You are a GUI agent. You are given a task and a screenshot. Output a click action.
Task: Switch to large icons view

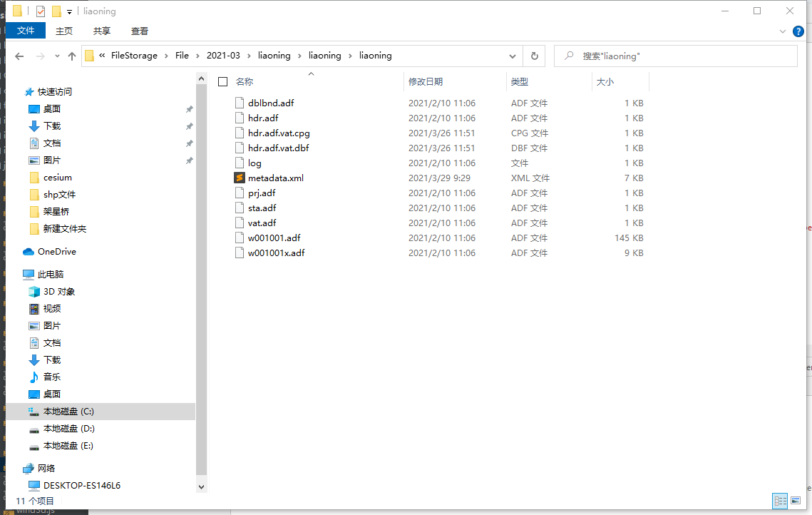pyautogui.click(x=796, y=501)
